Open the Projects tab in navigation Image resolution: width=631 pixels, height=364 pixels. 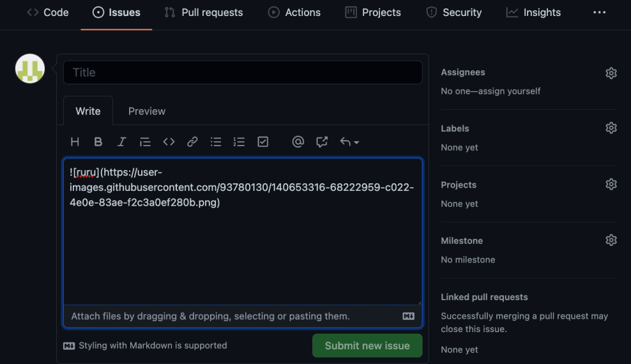coord(373,13)
